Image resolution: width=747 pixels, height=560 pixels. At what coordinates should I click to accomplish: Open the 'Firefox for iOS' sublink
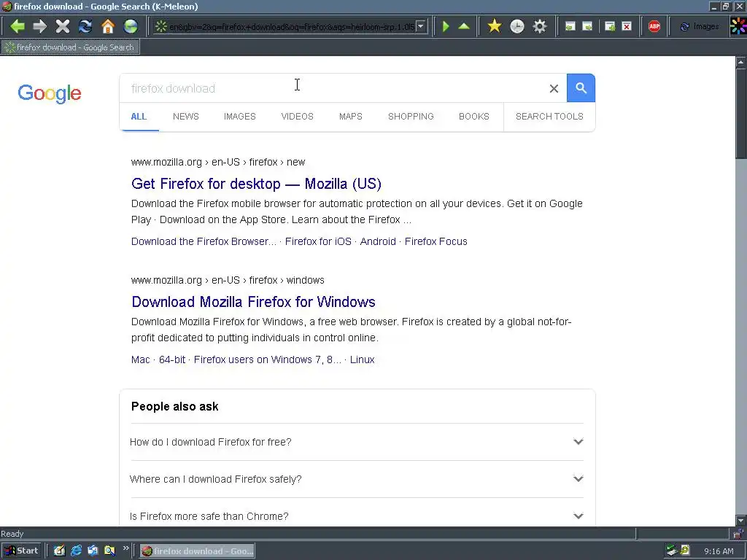point(318,241)
